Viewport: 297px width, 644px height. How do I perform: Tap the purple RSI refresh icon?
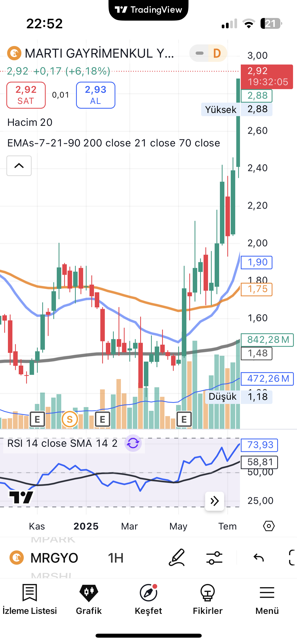133,443
